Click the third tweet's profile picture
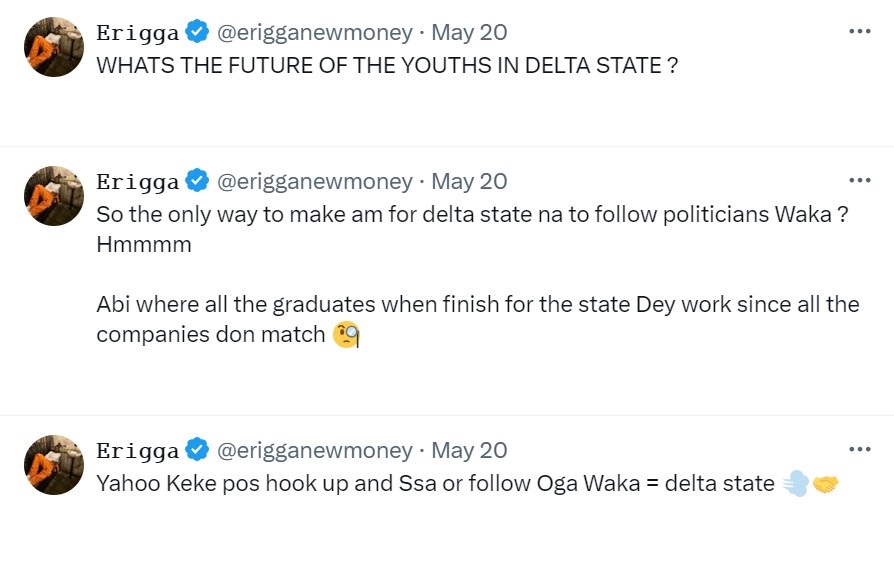 [x=53, y=464]
